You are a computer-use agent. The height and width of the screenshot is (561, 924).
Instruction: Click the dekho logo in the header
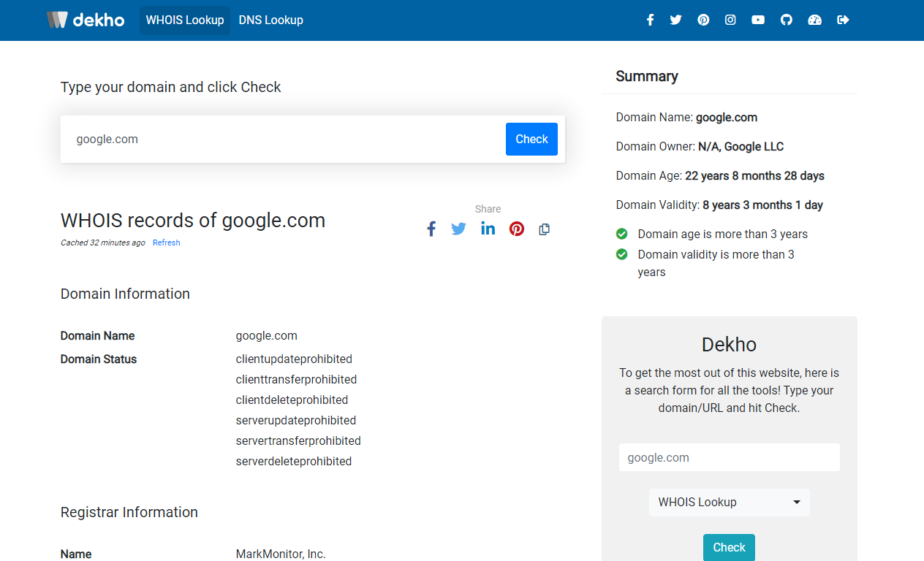tap(86, 20)
